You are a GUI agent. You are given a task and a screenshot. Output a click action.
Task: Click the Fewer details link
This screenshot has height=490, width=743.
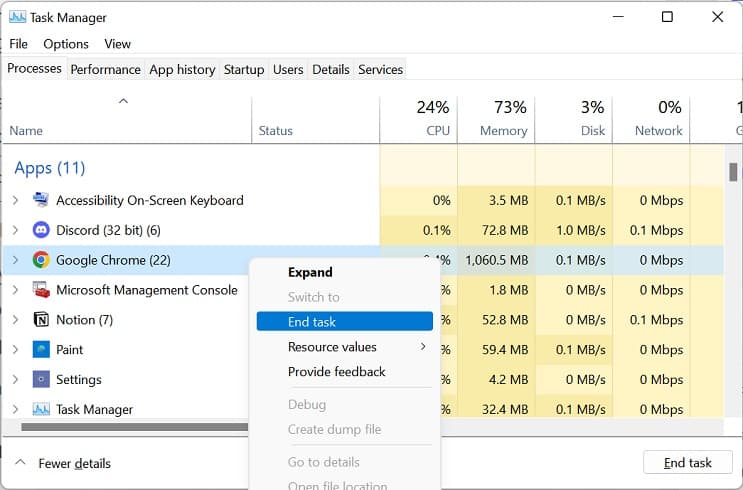[x=74, y=463]
